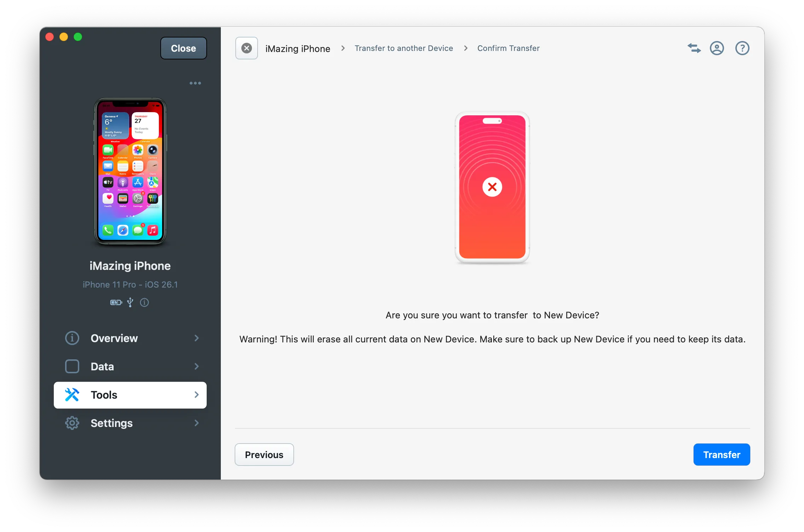The width and height of the screenshot is (804, 532).
Task: Open the help question mark icon
Action: 742,48
